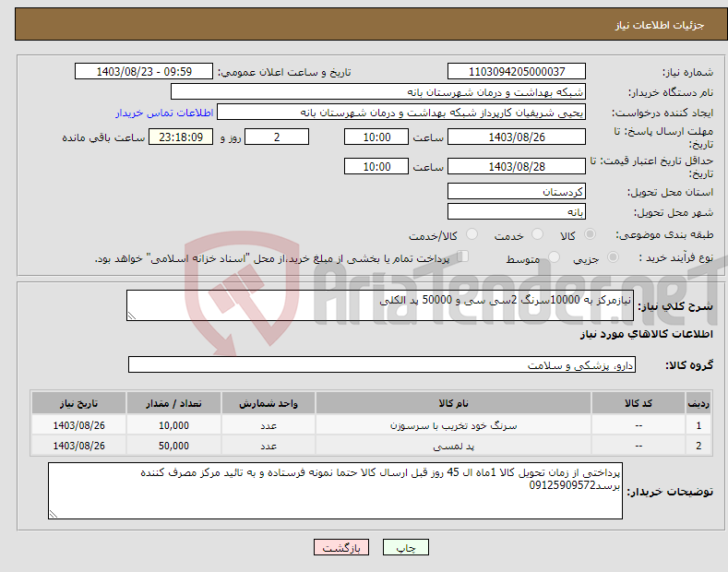
Task: Click the buyer organization name field
Action: point(378,92)
